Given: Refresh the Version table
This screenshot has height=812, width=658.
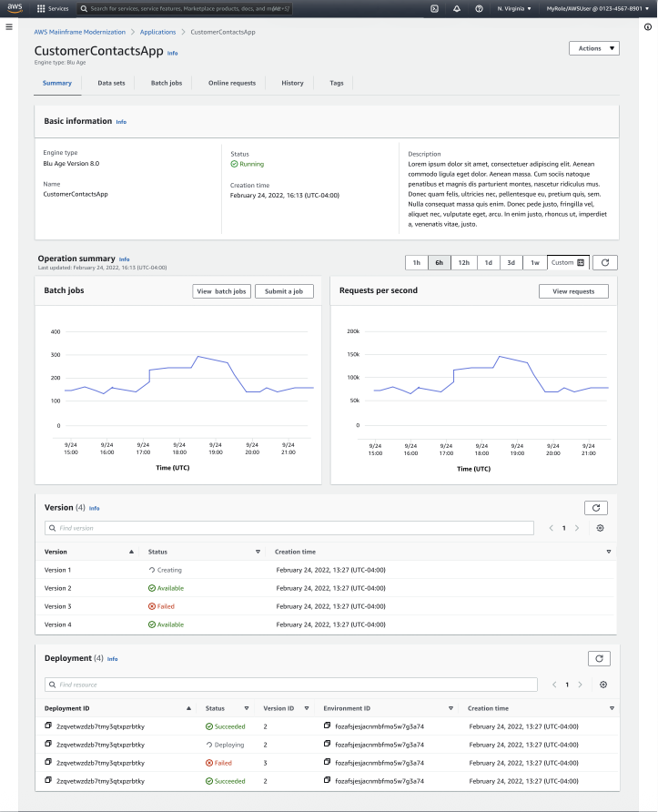Looking at the screenshot, I should (596, 508).
